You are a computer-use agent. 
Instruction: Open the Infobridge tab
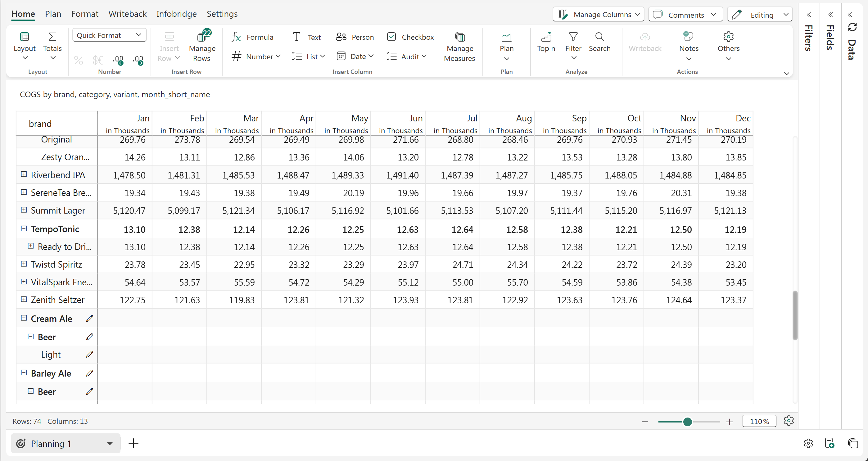[x=176, y=14]
